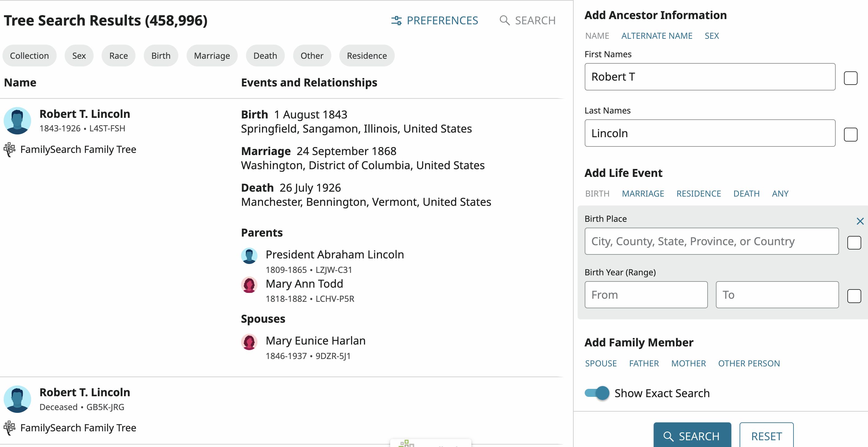Screen dimensions: 868x447
Task: Click the magnifier icon beside SEARCH header
Action: point(504,21)
